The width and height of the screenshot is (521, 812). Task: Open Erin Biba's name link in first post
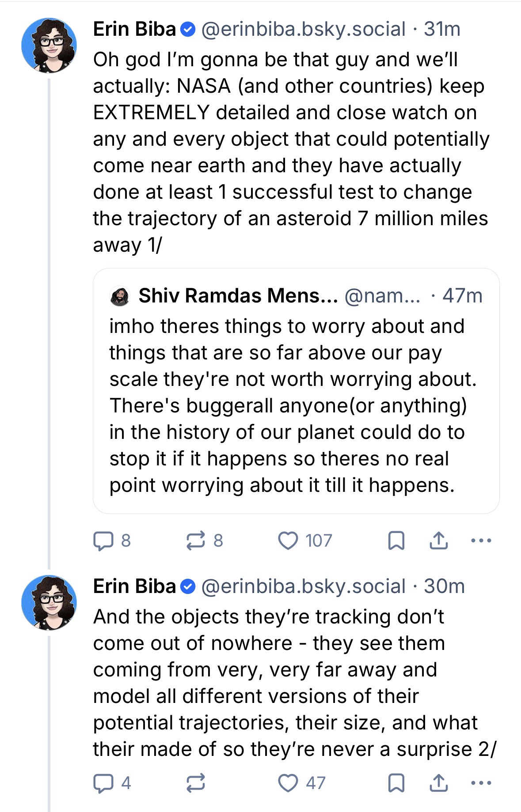pos(134,29)
